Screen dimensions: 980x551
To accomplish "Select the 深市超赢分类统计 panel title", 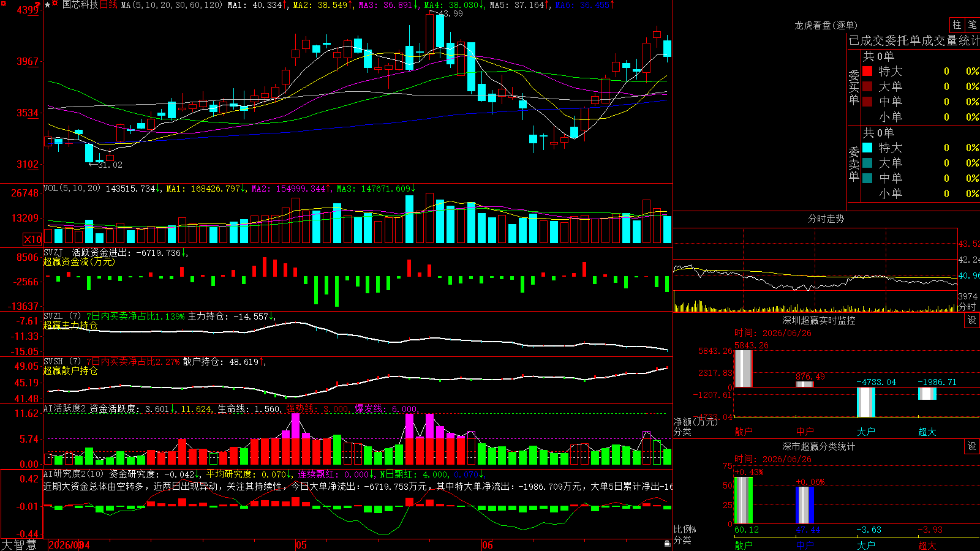I will pyautogui.click(x=819, y=446).
